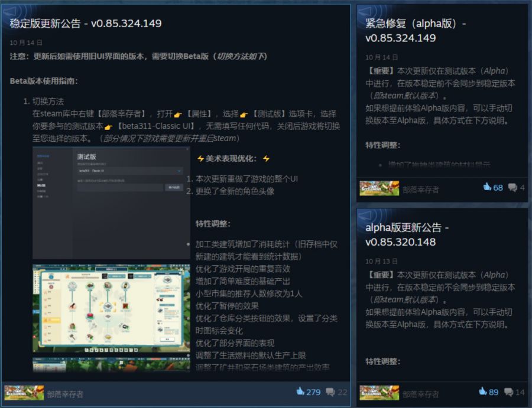The width and height of the screenshot is (532, 408).
Task: Click 部落幸存者 name in emergency fix card footer
Action: click(421, 190)
